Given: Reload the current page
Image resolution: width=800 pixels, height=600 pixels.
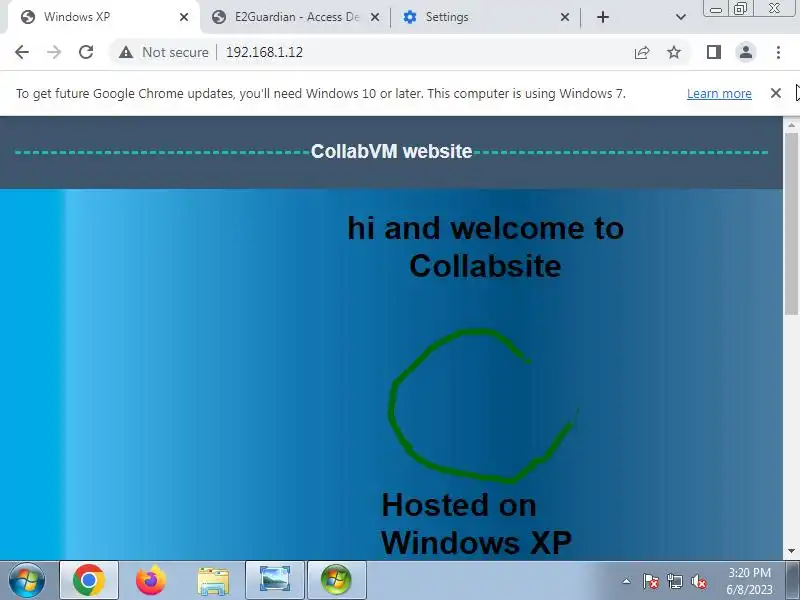Looking at the screenshot, I should 86,52.
